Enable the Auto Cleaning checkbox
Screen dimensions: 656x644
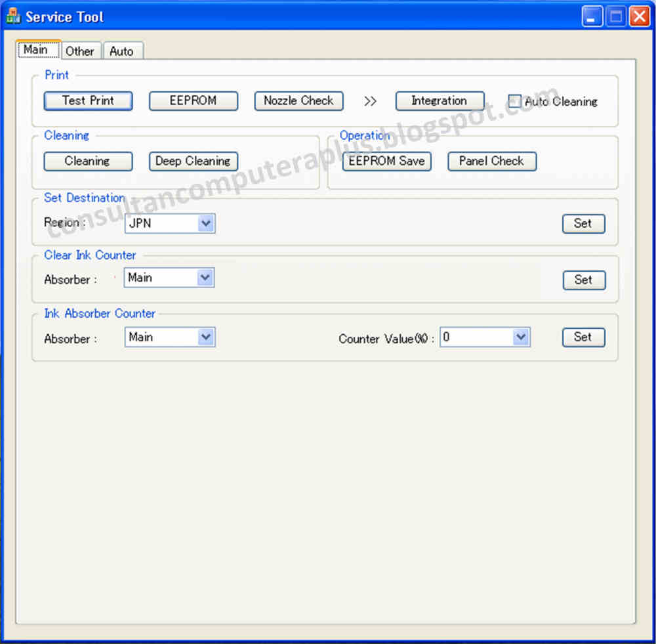point(514,101)
